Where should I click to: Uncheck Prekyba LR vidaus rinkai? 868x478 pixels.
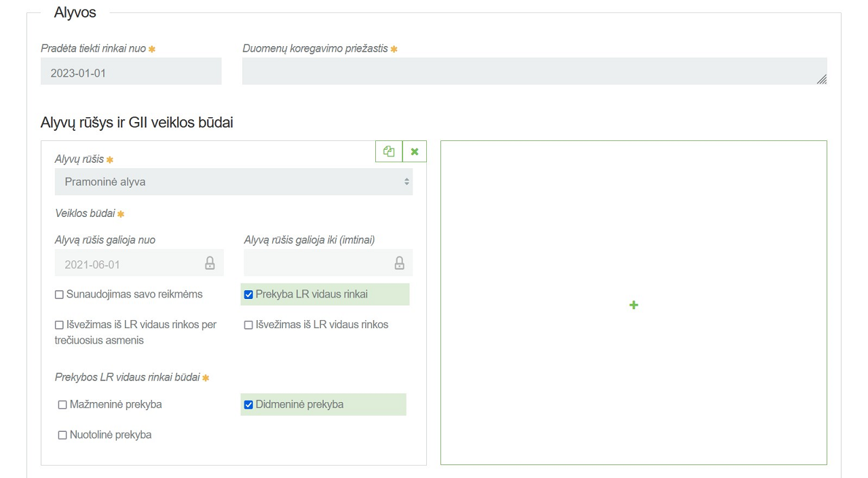pos(248,295)
